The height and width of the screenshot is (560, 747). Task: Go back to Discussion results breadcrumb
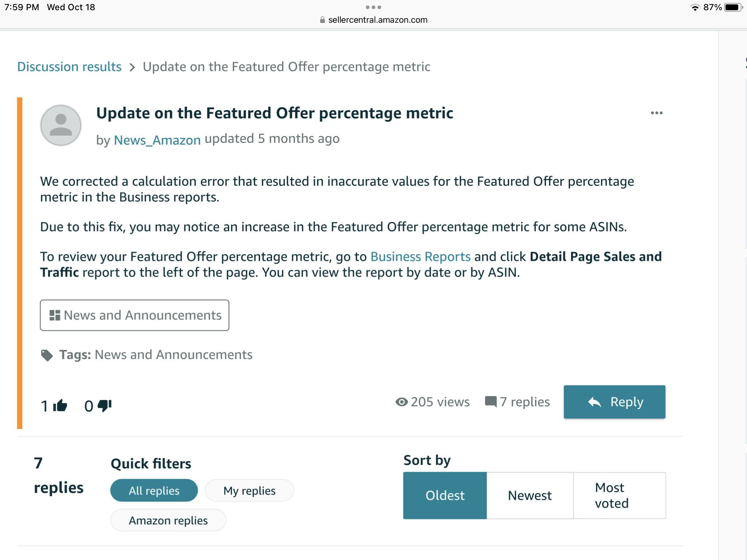click(x=69, y=67)
